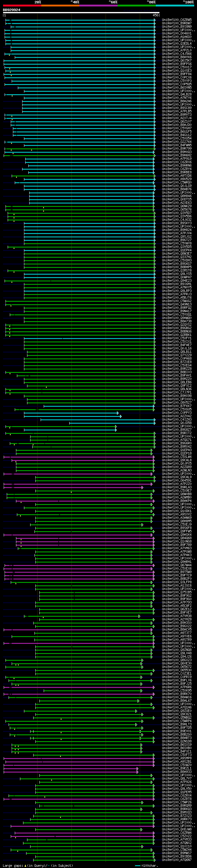Select the label UniRef100_C4IZH3
The height and width of the screenshot is (868, 197).
pos(177,419)
